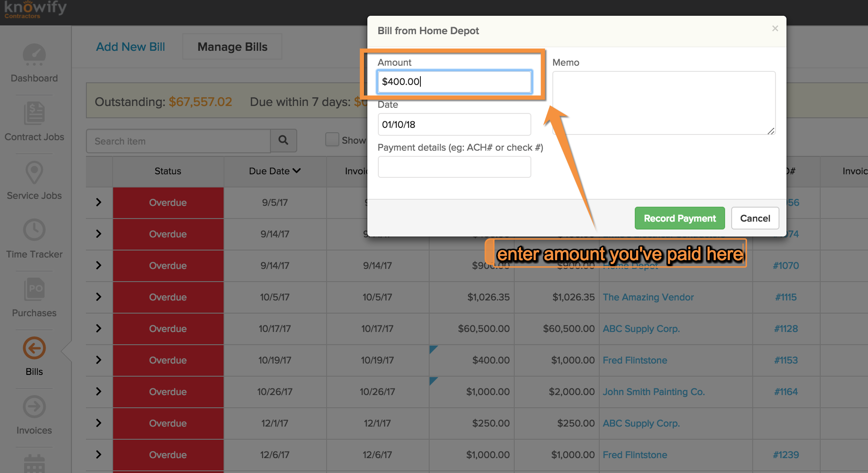Open Purchases PO icon
This screenshot has height=473, width=868.
coord(34,289)
